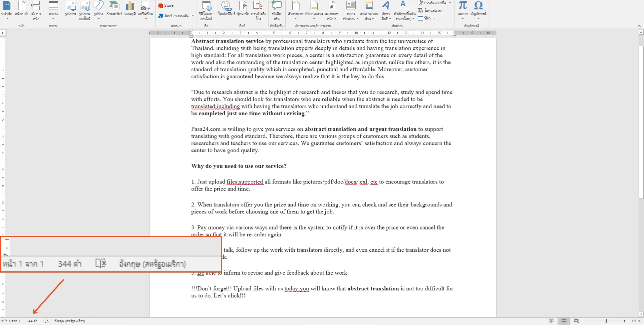Click the tab selector at ruler corner

click(3, 33)
